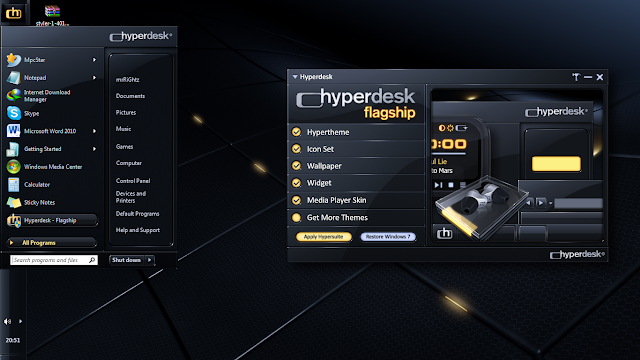The width and height of the screenshot is (640, 360).
Task: Expand MpcStar submenu arrow
Action: (x=94, y=60)
